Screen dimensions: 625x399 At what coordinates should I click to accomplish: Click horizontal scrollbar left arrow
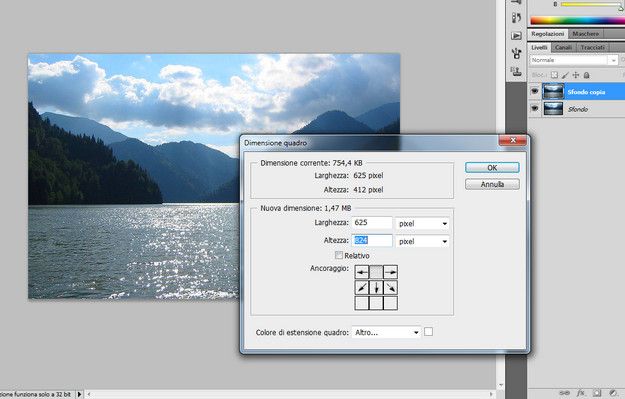89,394
